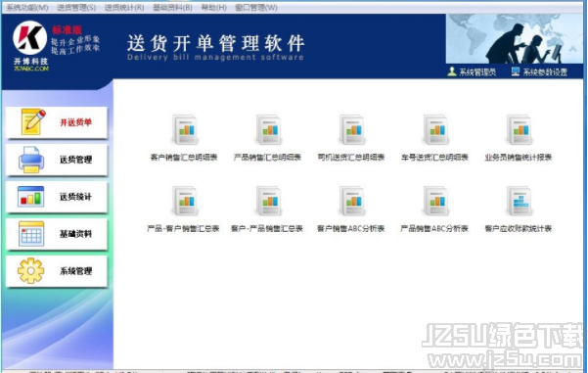This screenshot has height=373, width=588.
Task: Open the 产品-客户销售汇总表 report icon
Action: tap(185, 201)
